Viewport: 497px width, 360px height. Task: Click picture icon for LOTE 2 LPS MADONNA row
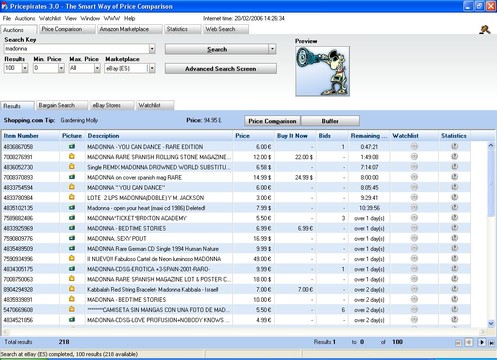click(x=72, y=197)
